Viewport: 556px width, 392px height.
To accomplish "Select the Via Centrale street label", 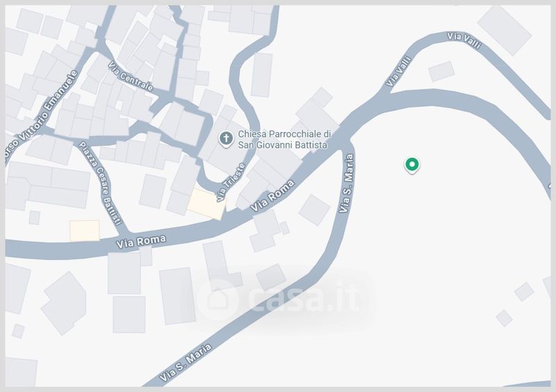I will pos(131,76).
